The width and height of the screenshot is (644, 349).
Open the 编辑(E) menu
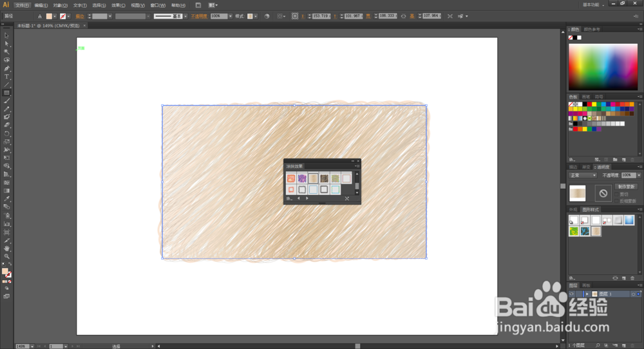41,5
